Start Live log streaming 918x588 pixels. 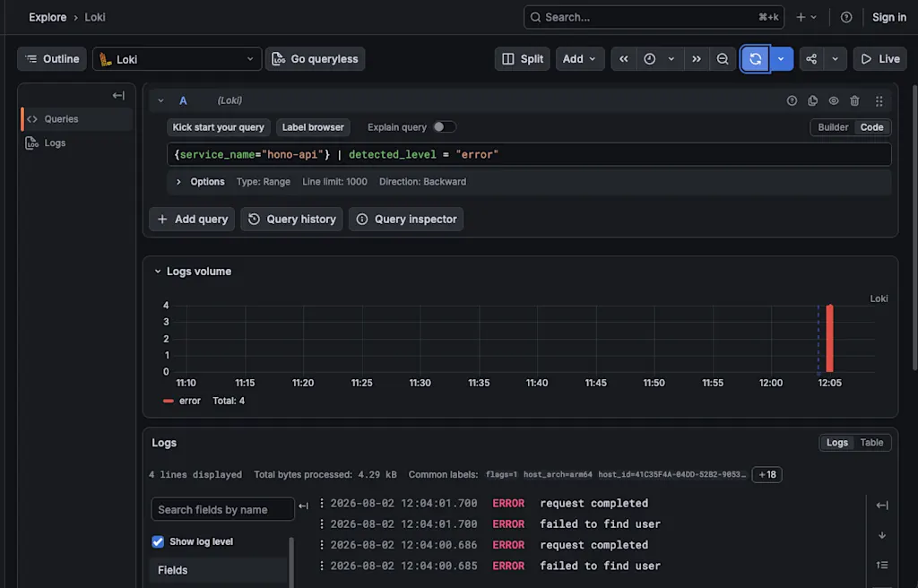[880, 58]
